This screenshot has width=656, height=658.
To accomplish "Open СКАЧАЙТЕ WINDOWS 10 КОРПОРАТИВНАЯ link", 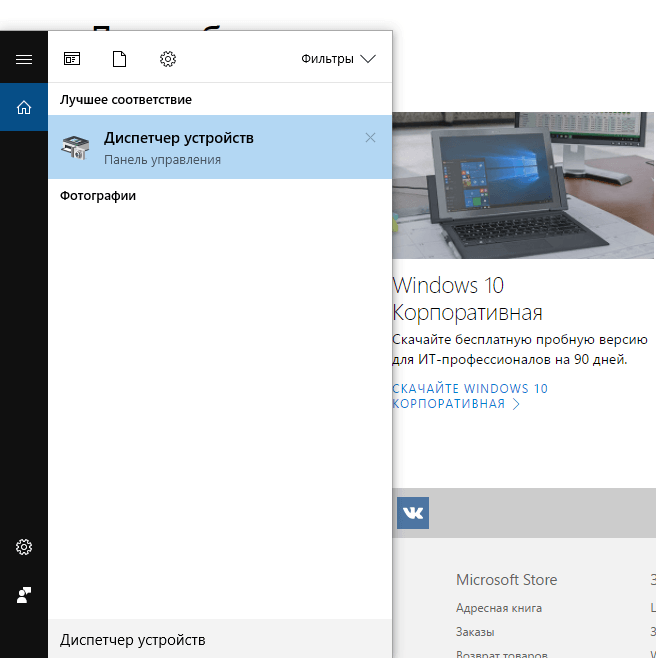I will click(470, 396).
